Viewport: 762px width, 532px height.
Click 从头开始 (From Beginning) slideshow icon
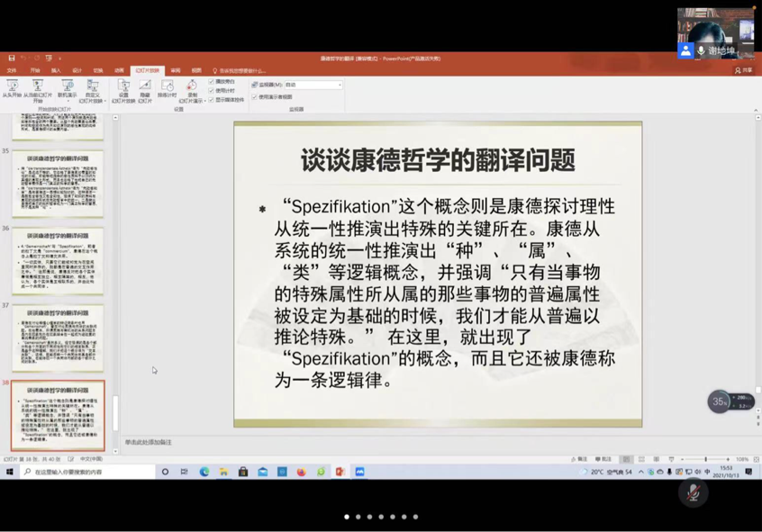pyautogui.click(x=12, y=88)
